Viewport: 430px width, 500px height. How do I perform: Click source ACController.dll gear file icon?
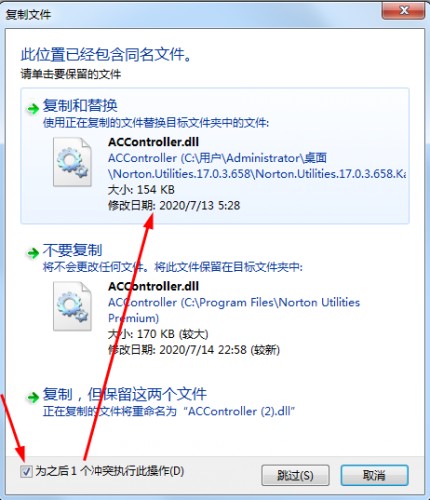(72, 162)
